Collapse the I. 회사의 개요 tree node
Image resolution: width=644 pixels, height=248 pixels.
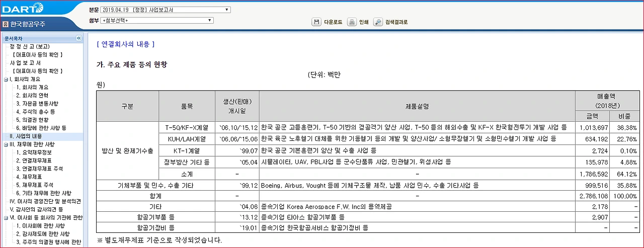(6, 79)
